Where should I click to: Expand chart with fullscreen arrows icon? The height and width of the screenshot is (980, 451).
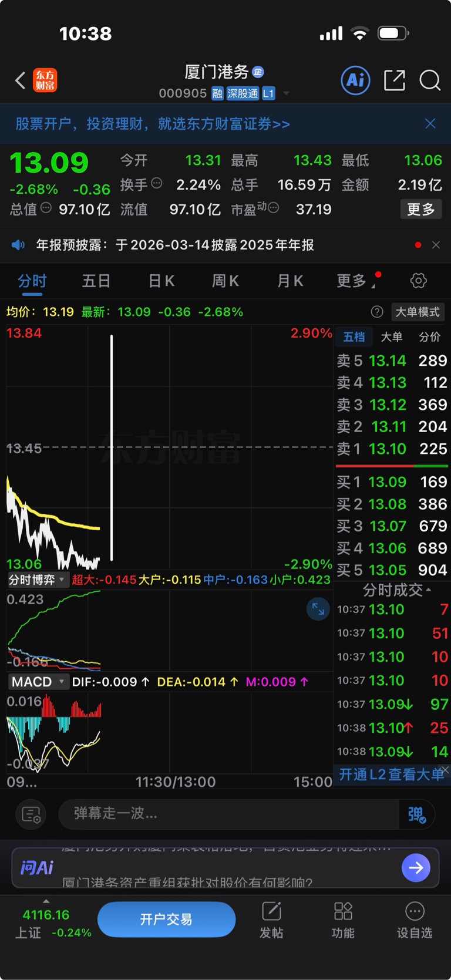318,609
